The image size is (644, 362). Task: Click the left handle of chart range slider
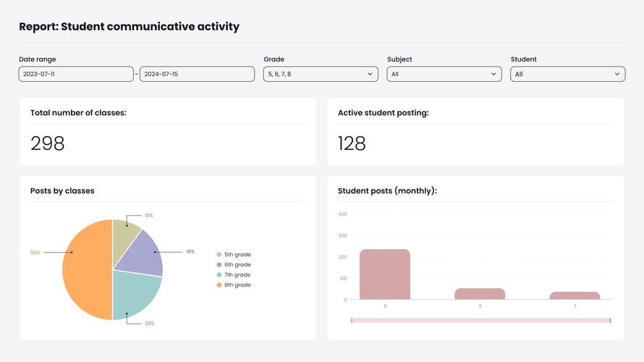click(352, 320)
